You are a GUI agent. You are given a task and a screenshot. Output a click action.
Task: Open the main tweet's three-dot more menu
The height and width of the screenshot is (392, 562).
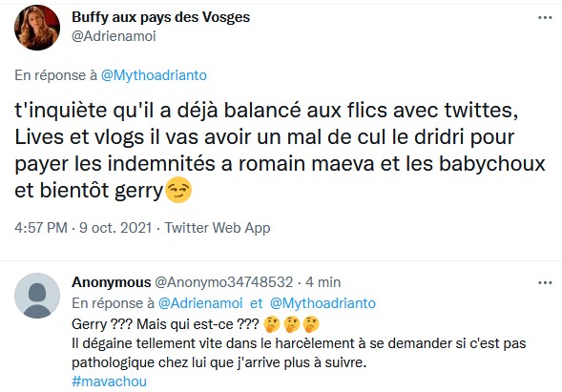[545, 17]
